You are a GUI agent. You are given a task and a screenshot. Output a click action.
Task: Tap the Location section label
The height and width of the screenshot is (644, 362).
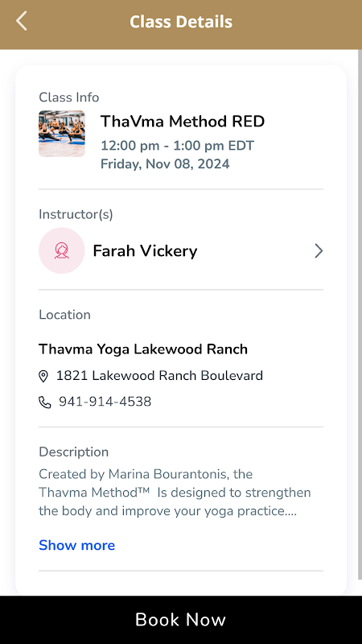(x=64, y=315)
